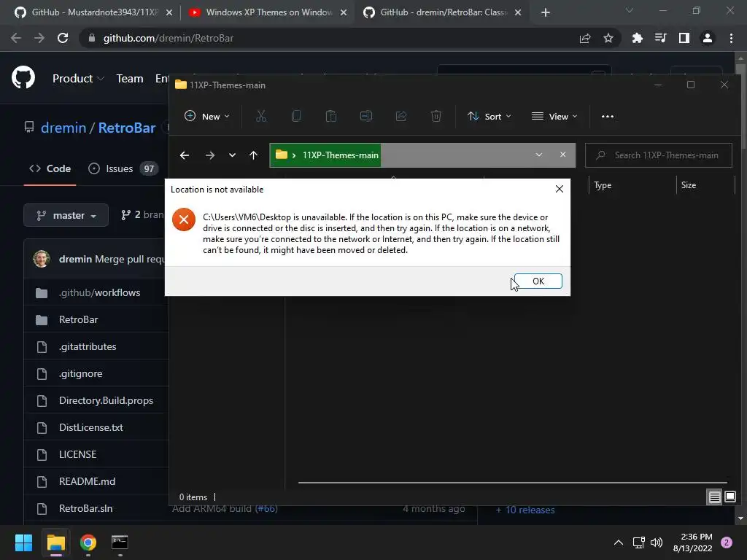
Task: Click Chrome back arrow
Action: click(16, 38)
